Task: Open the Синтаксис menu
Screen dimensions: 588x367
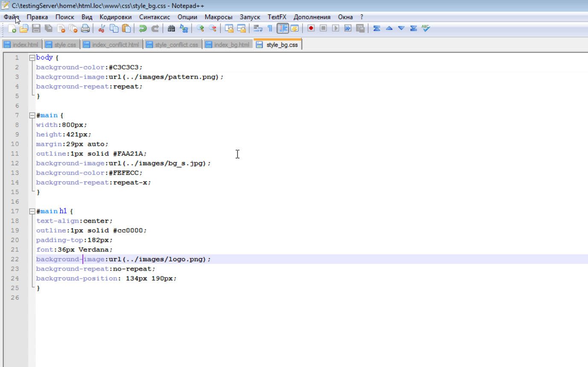Action: pos(154,17)
